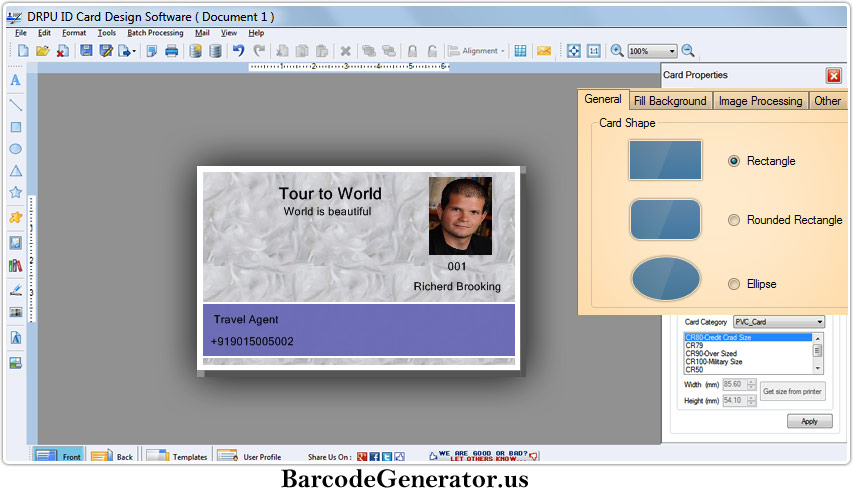Click the Fit to window icon
Image resolution: width=853 pixels, height=488 pixels.
click(574, 51)
